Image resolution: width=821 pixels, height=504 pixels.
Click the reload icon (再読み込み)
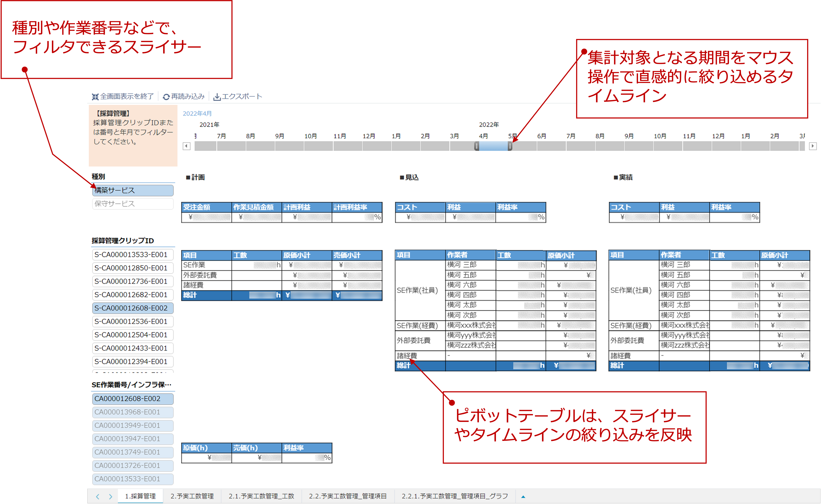point(166,97)
